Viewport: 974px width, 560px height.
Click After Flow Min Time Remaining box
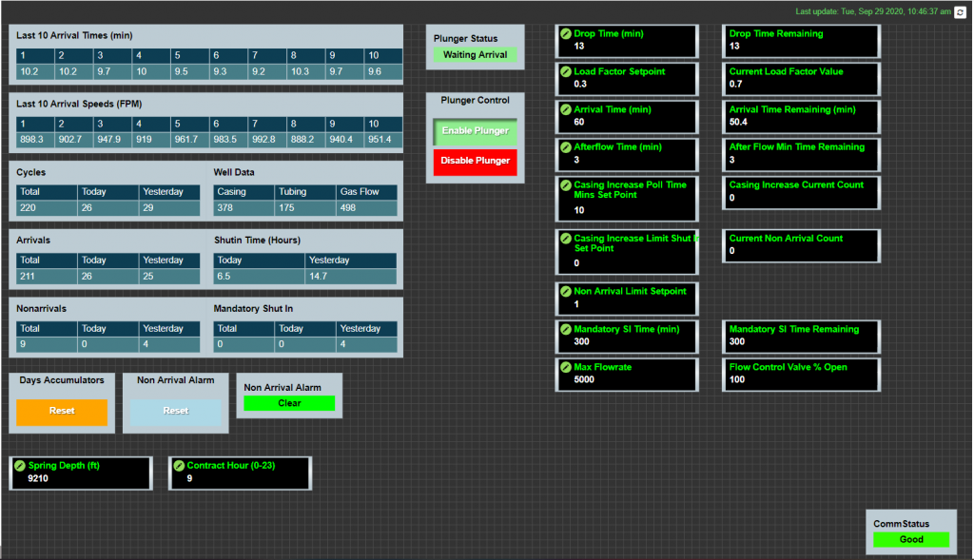[801, 155]
